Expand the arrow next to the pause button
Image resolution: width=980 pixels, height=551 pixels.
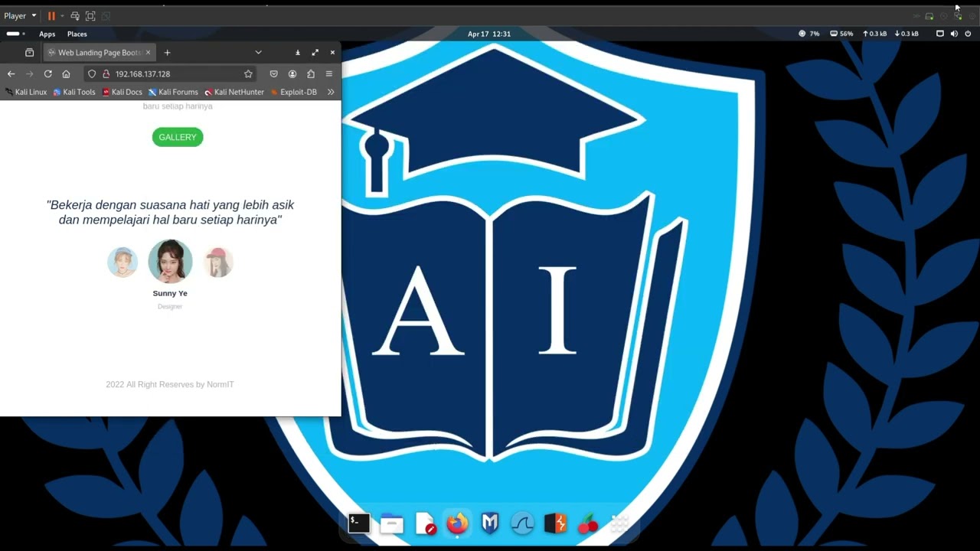62,16
